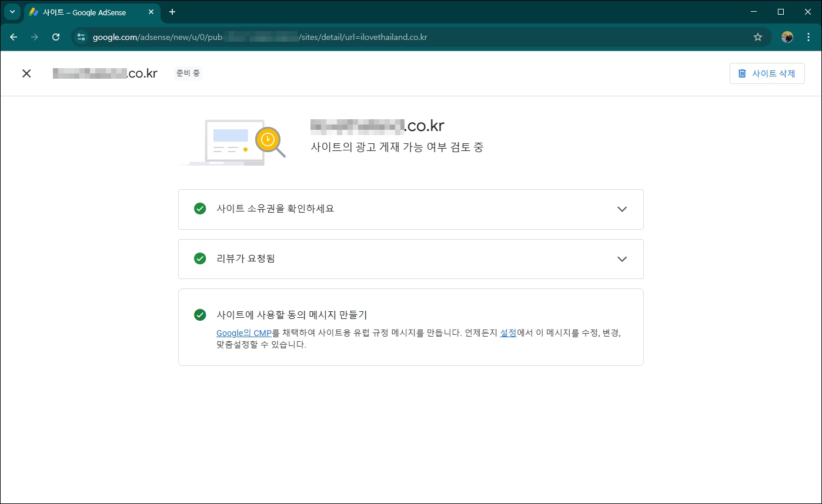Click the 사이트 삭제 button

[x=767, y=73]
